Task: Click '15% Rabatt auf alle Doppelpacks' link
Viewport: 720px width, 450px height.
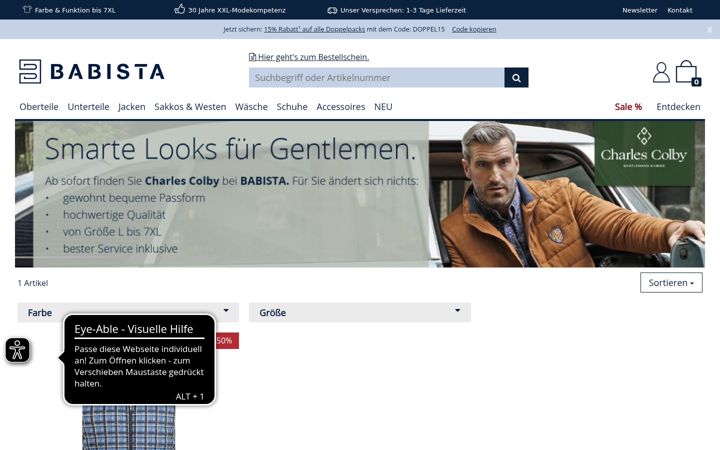Action: [314, 29]
